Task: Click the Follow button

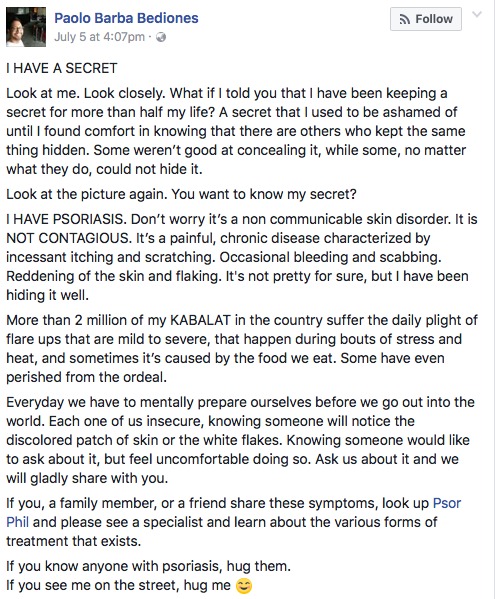Action: pos(425,19)
